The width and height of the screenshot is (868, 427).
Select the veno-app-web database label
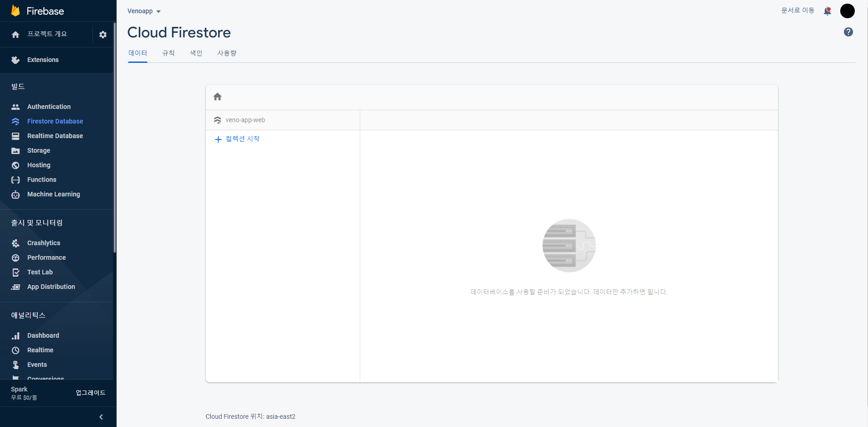[245, 120]
